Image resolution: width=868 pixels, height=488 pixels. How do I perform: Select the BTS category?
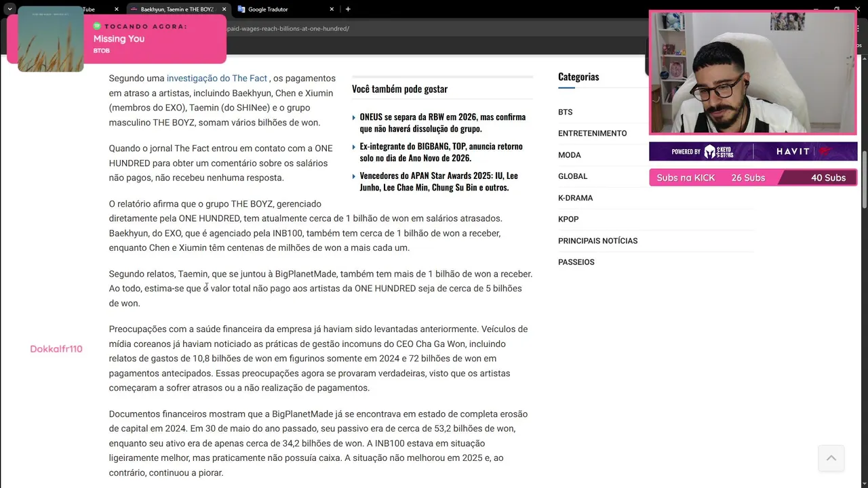[565, 112]
